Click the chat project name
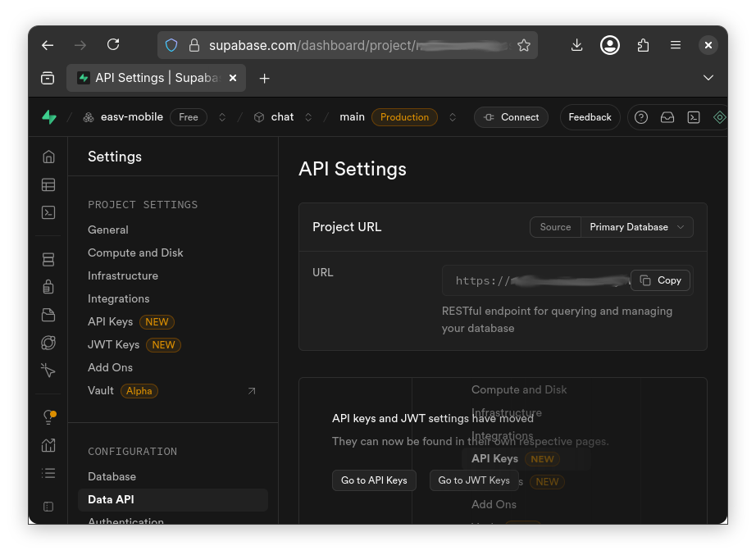The width and height of the screenshot is (756, 555). [x=282, y=116]
